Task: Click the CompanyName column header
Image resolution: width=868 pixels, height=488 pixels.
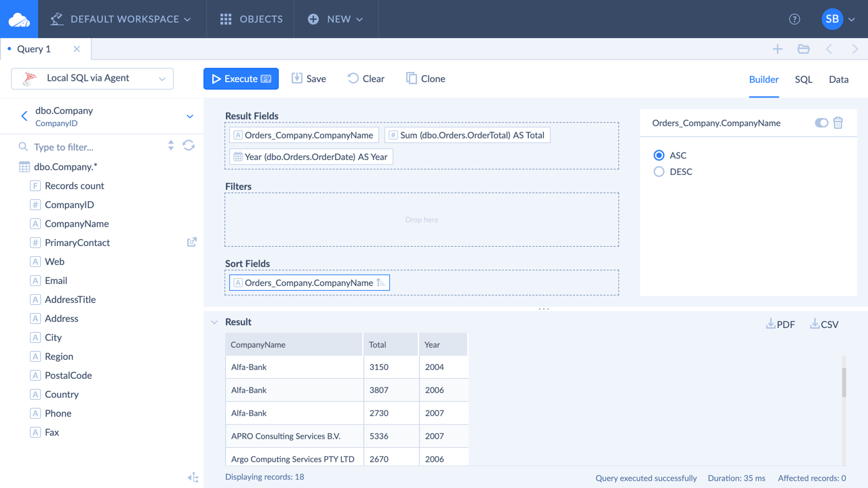Action: tap(294, 344)
